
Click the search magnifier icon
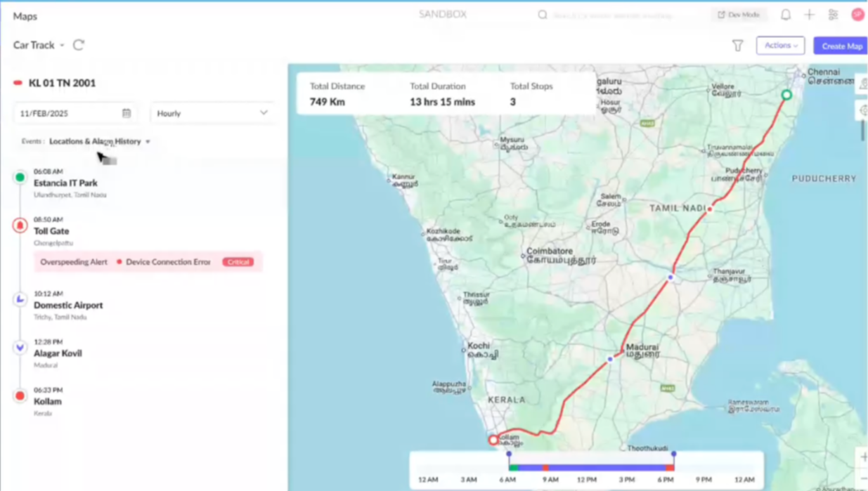click(x=543, y=15)
